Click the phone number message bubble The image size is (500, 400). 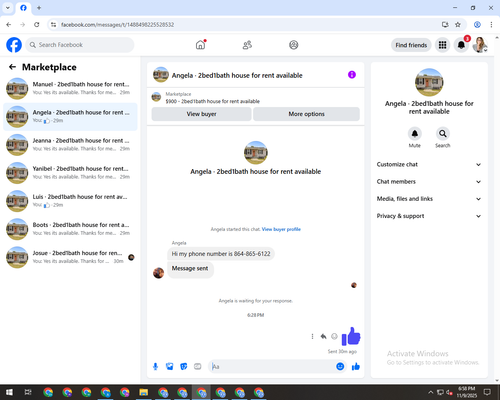(221, 254)
